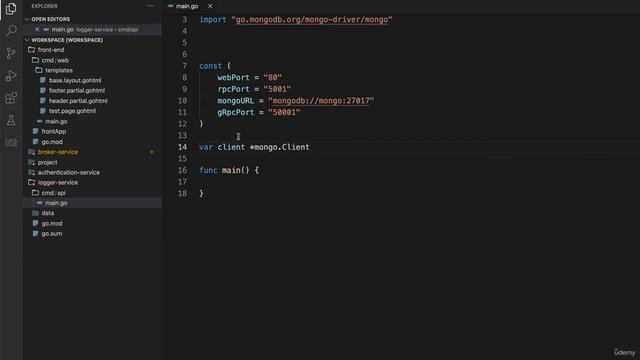
Task: Close main.go editor tab
Action: pos(210,6)
